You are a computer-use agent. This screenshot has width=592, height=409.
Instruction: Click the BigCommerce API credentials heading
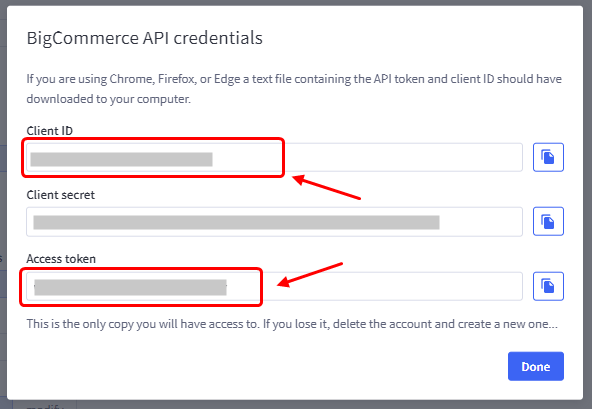[x=144, y=38]
